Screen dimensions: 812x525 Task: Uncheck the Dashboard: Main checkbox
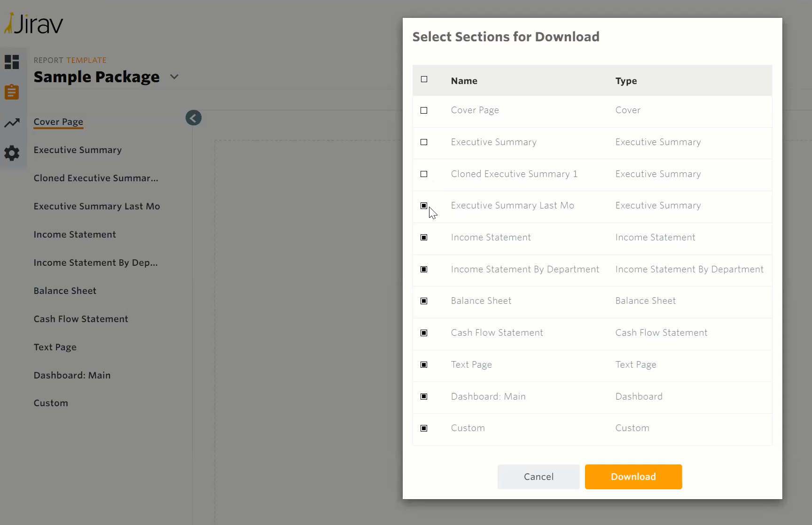pyautogui.click(x=424, y=397)
